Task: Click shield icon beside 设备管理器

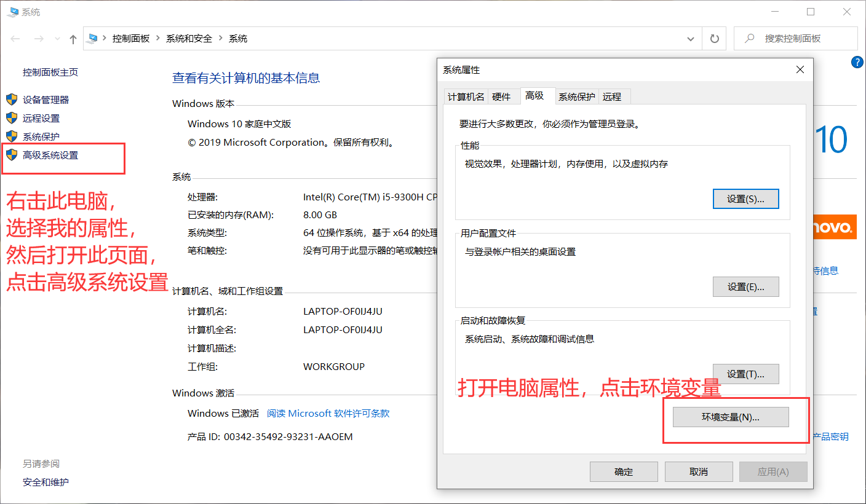Action: pos(12,99)
